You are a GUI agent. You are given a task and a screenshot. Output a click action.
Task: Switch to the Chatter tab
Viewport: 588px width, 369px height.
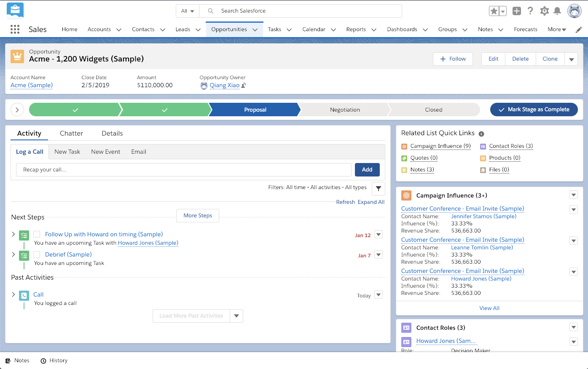(71, 133)
